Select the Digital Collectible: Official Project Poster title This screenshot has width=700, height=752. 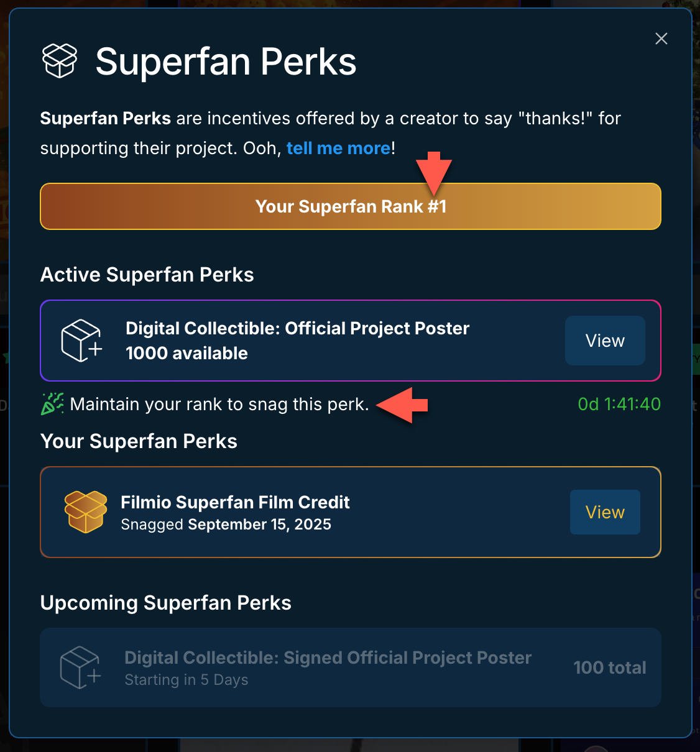[x=297, y=328]
